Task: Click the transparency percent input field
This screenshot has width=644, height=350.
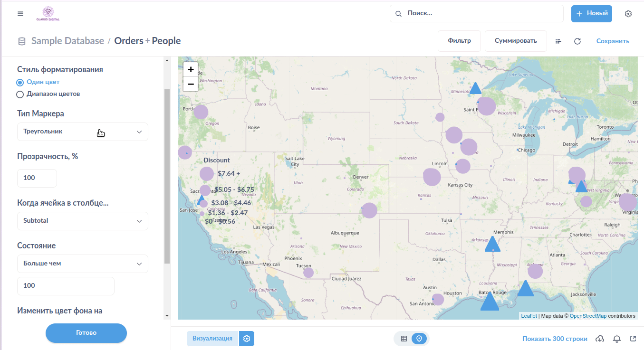Action: tap(37, 178)
